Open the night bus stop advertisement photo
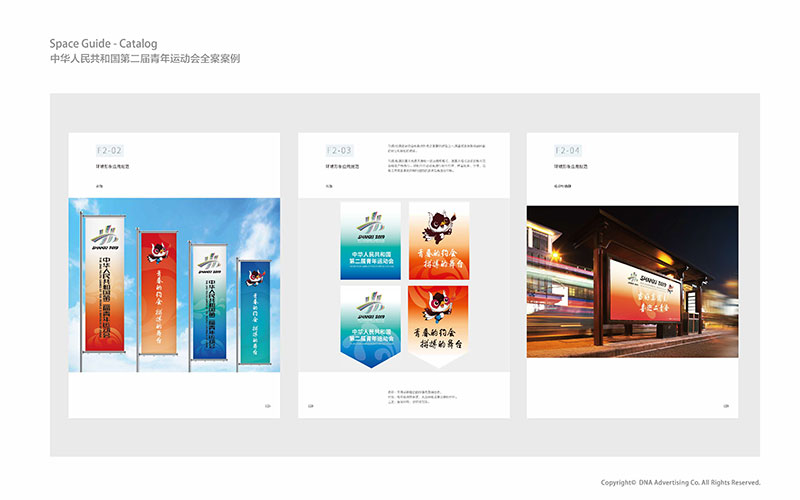 point(632,280)
